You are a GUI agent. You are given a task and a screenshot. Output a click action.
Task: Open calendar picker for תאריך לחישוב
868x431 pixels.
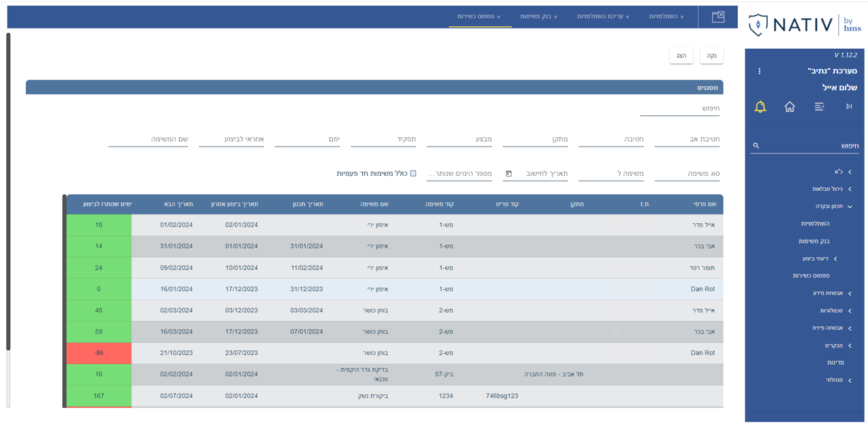[x=509, y=174]
